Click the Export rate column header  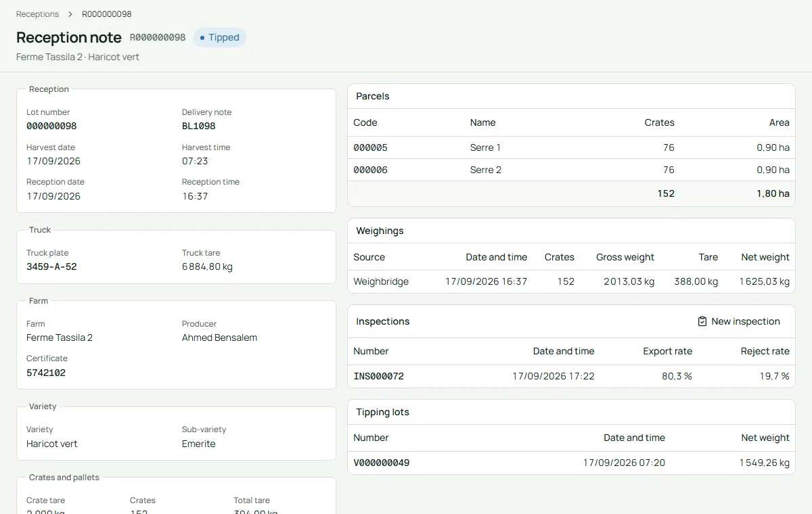(667, 351)
